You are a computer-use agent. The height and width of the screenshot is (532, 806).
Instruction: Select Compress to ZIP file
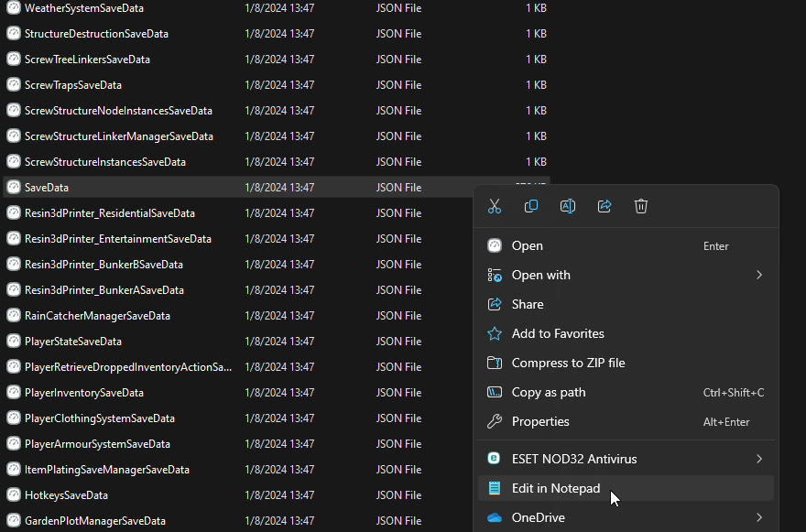pos(568,363)
